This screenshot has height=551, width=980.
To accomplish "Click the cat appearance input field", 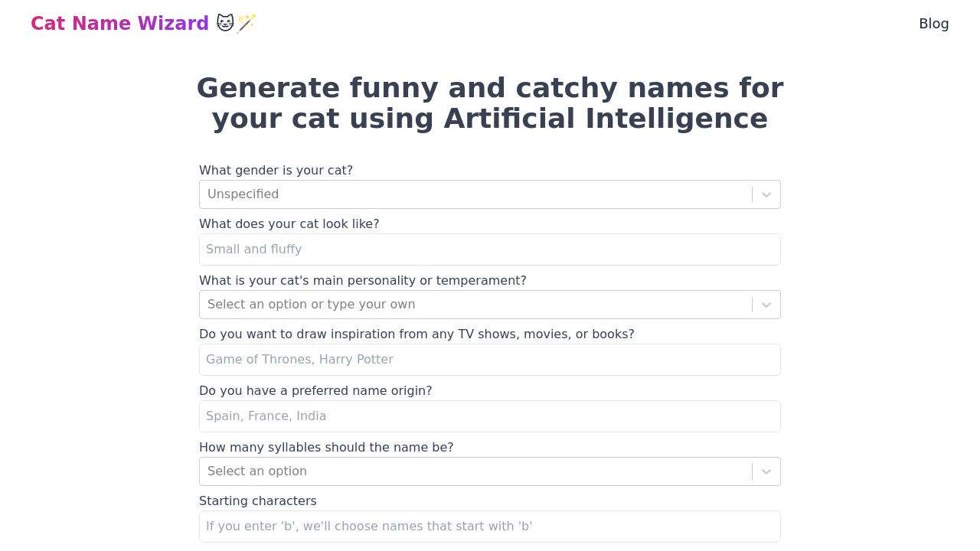I will click(490, 249).
